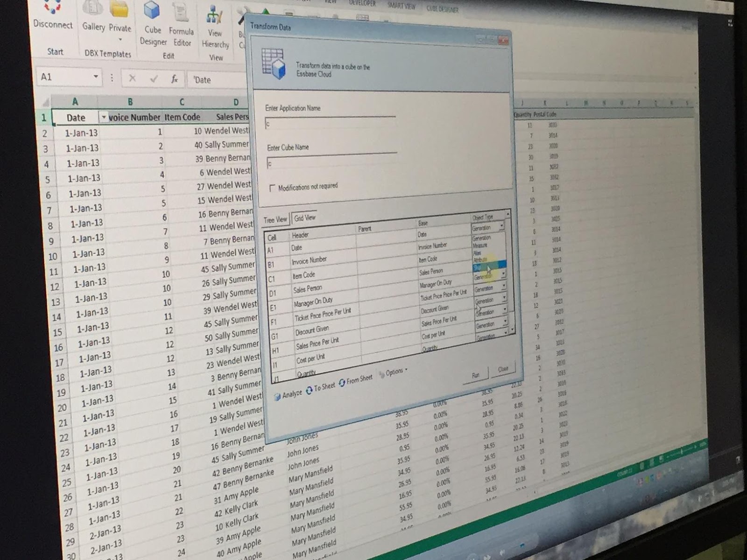This screenshot has height=560, width=747.
Task: Open the DEVELOPER ribbon tab
Action: (x=362, y=3)
